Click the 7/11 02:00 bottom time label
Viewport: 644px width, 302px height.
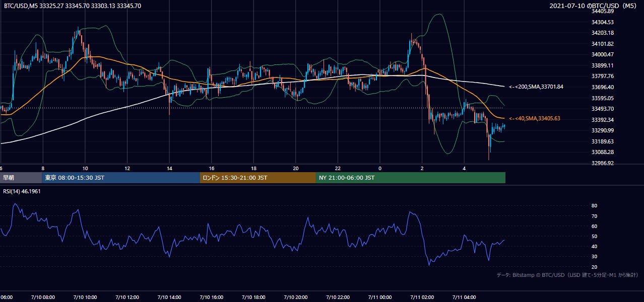click(422, 297)
